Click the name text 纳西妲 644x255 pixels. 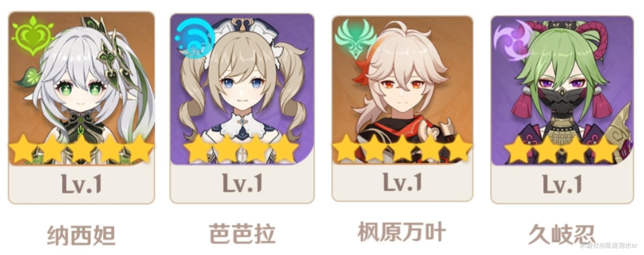coord(81,235)
